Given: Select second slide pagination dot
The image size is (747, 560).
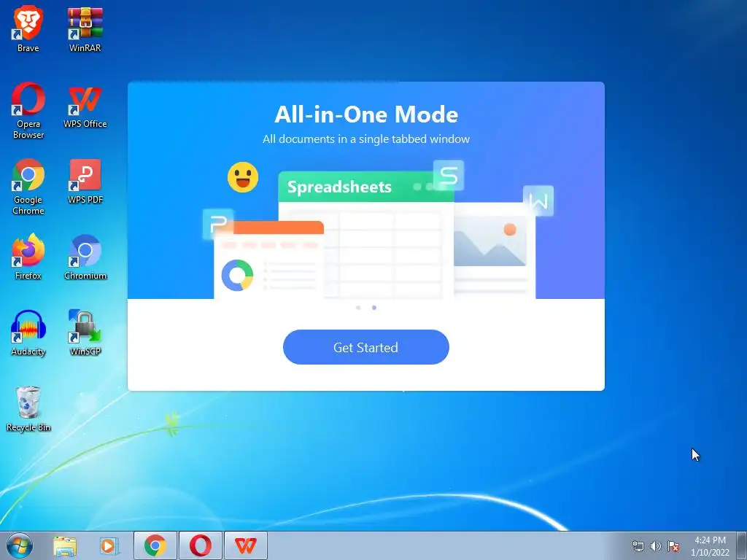Looking at the screenshot, I should [x=374, y=308].
